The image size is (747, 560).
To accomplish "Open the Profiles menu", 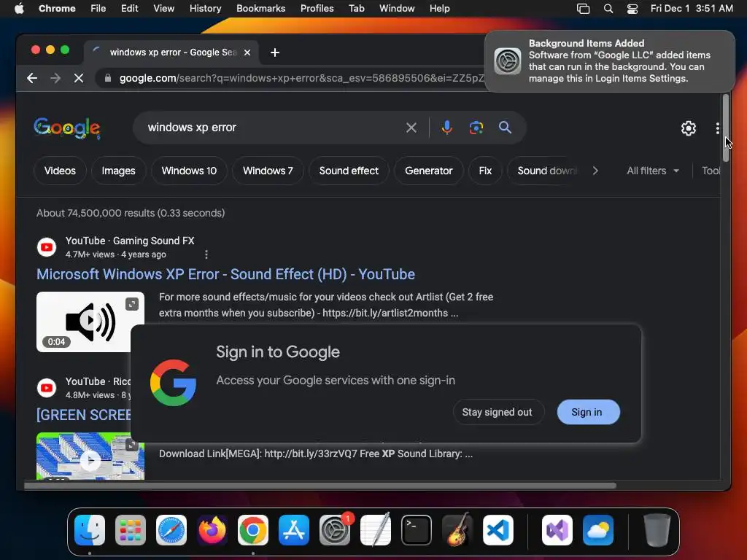I will click(x=317, y=9).
